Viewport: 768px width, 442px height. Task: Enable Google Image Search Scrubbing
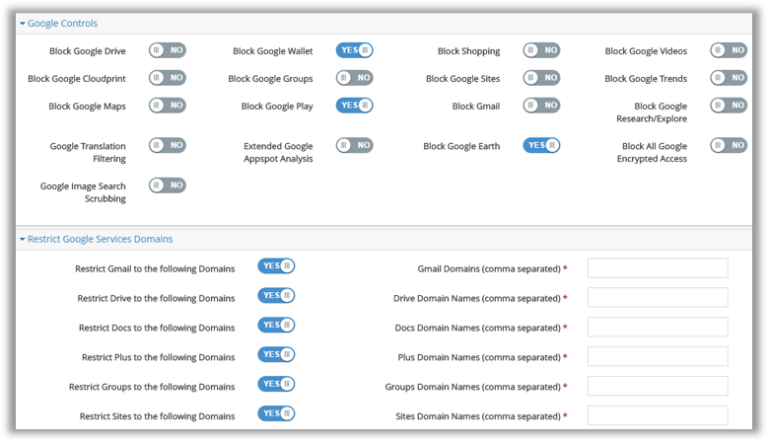167,185
